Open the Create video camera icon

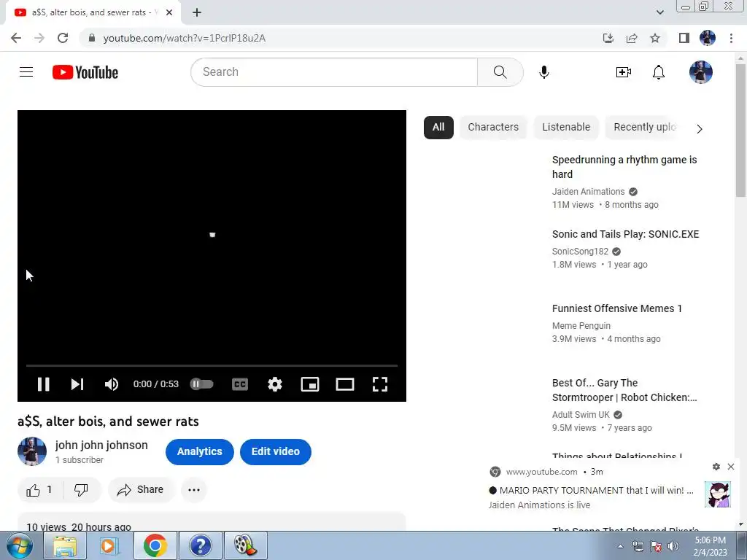(x=623, y=72)
